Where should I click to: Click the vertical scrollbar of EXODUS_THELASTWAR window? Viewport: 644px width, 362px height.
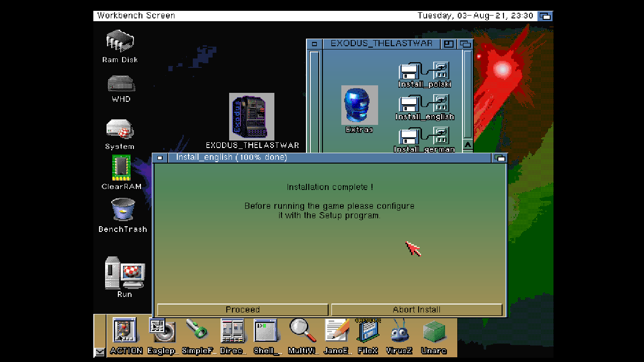coord(468,94)
